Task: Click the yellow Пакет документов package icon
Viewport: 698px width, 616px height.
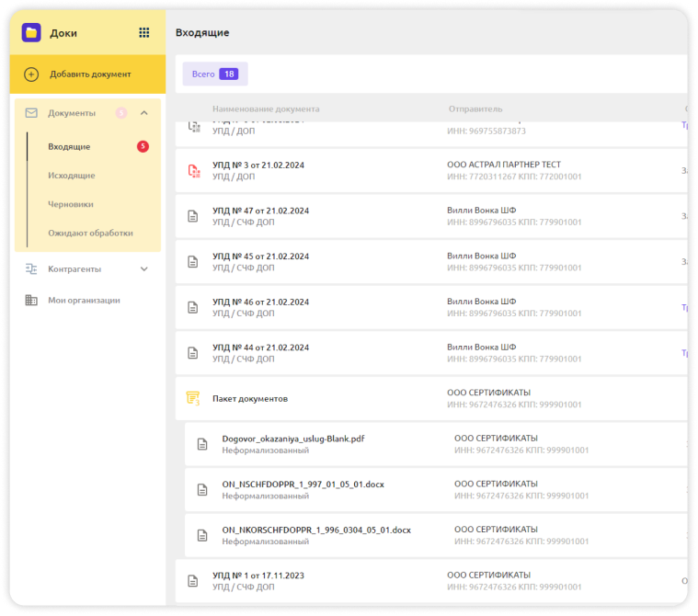Action: [193, 398]
